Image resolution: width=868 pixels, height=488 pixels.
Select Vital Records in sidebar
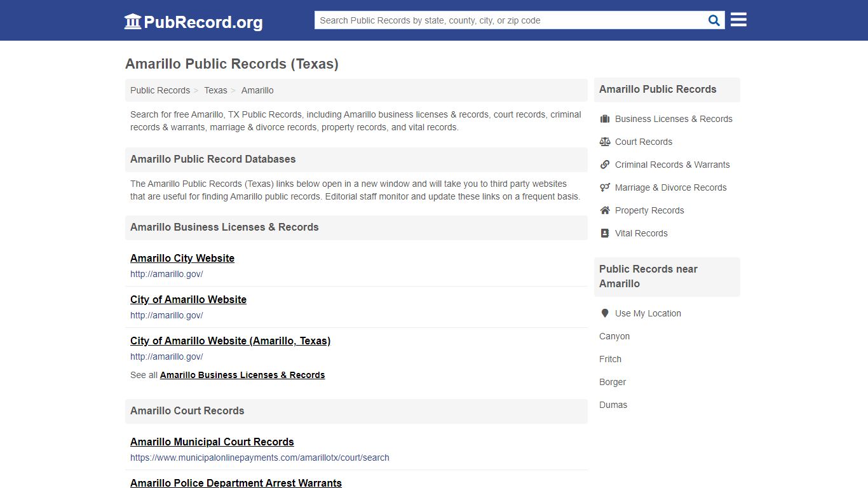click(641, 233)
